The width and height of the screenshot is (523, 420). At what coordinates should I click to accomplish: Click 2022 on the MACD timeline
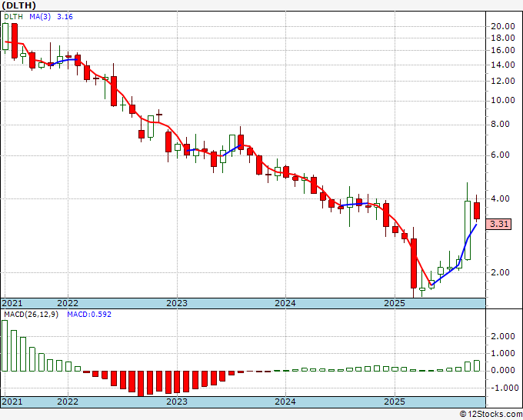68,402
